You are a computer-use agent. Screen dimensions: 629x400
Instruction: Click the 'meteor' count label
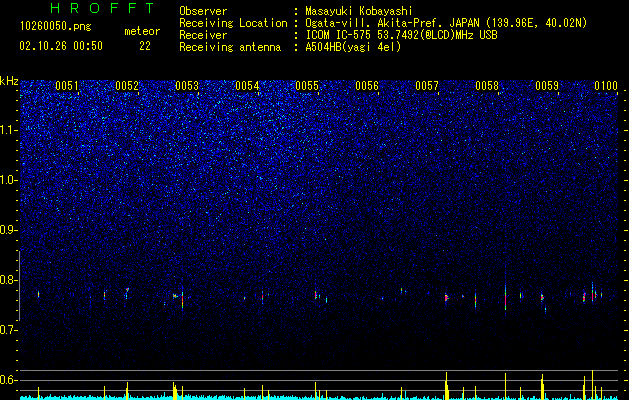142,31
